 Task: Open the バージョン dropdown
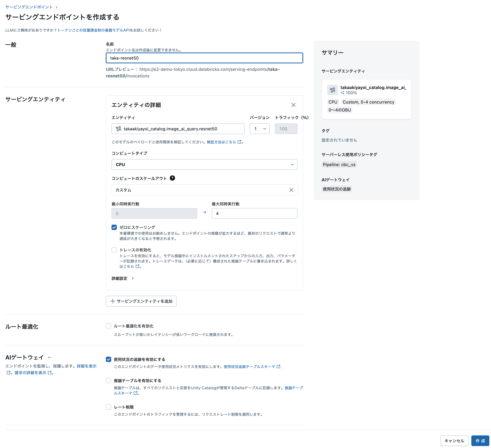click(x=259, y=129)
